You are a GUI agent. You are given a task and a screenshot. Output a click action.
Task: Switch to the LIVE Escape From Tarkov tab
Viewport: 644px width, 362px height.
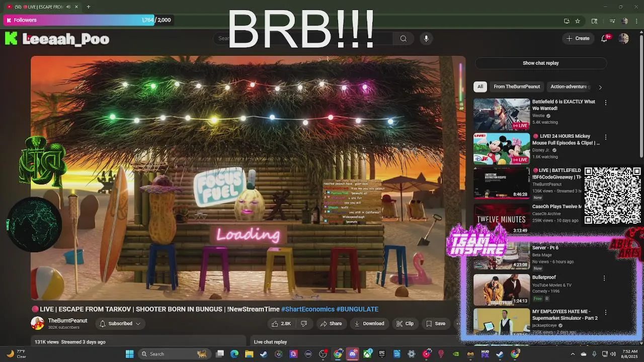tap(42, 7)
